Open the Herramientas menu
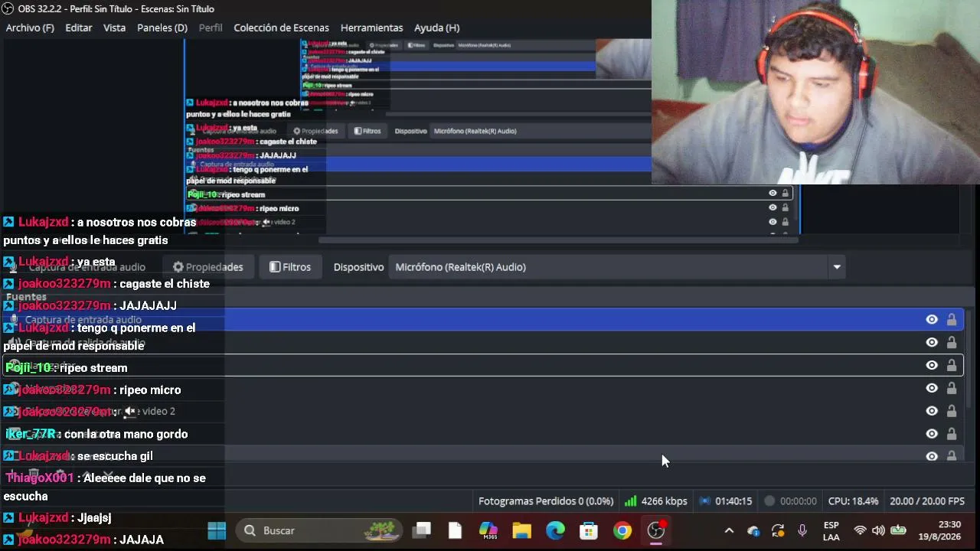Viewport: 980px width, 551px height. pos(371,28)
